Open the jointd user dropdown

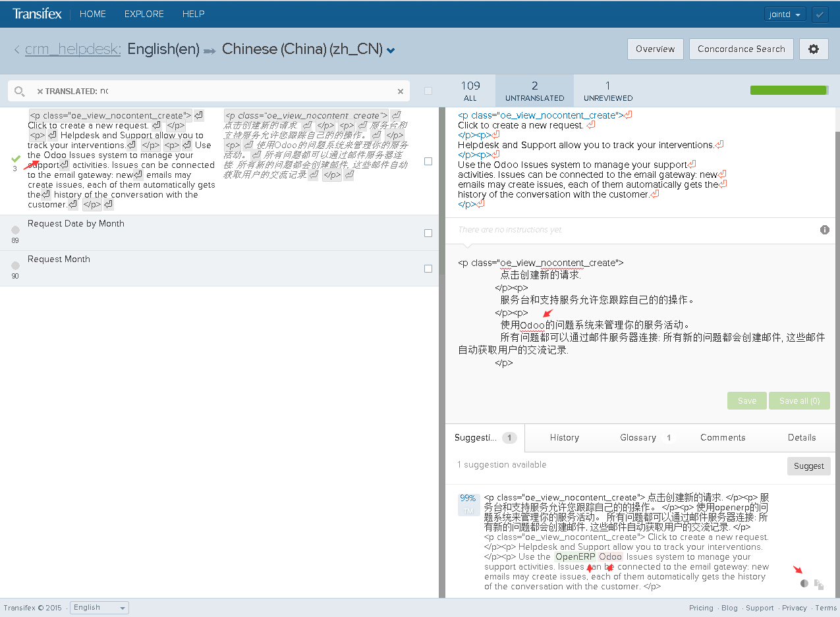(785, 14)
